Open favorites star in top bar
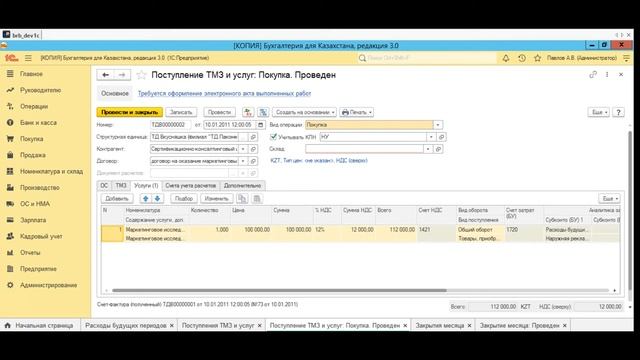 click(x=538, y=58)
